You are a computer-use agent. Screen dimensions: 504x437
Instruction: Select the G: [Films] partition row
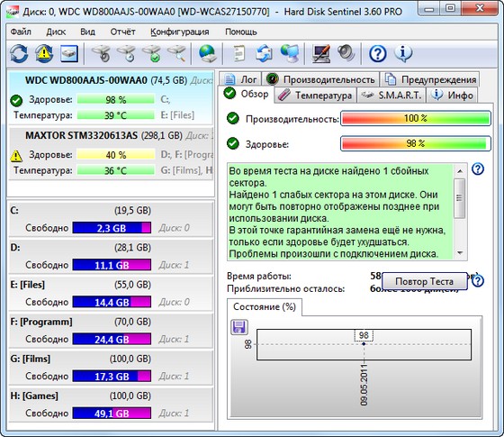111,367
